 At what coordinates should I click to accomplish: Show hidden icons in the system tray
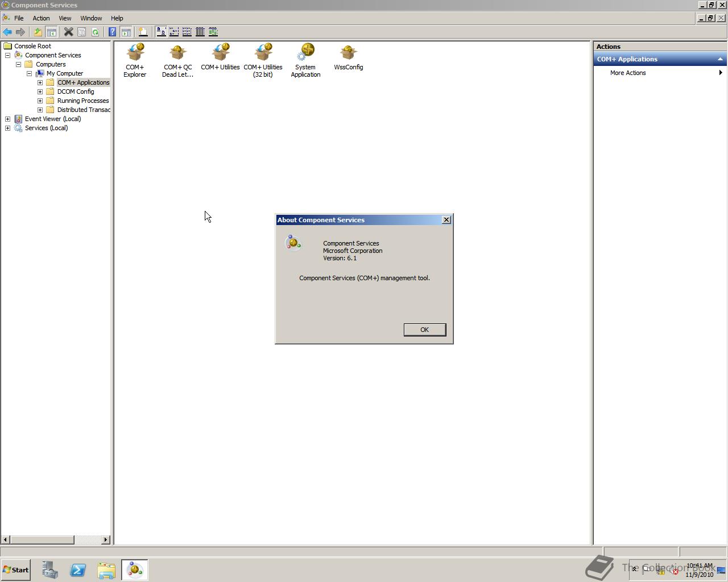(634, 570)
